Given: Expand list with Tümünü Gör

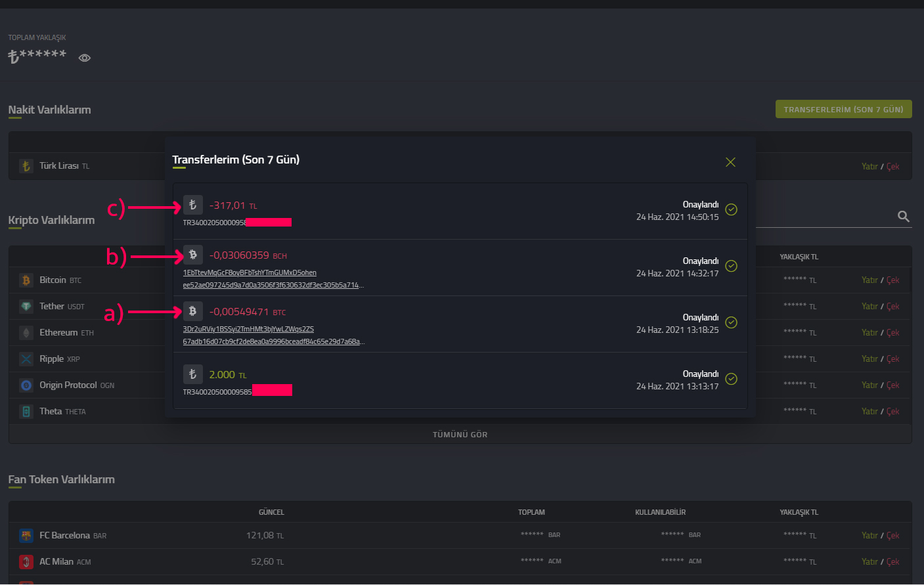Looking at the screenshot, I should click(460, 435).
